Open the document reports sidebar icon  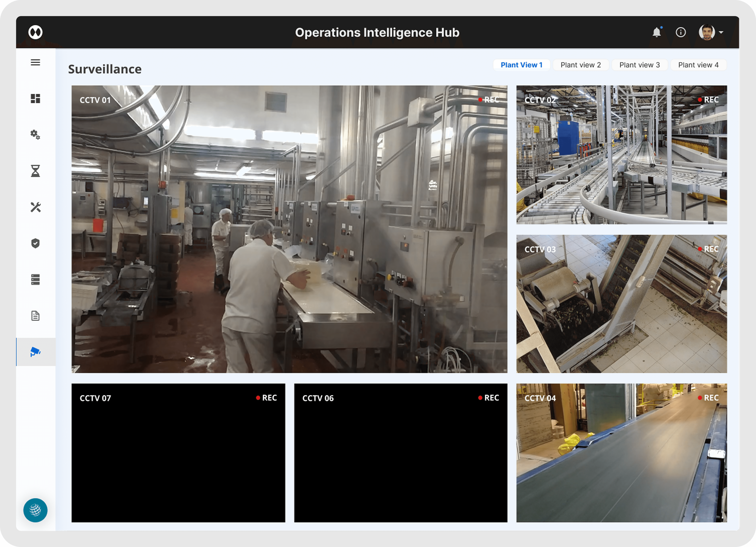(x=35, y=316)
